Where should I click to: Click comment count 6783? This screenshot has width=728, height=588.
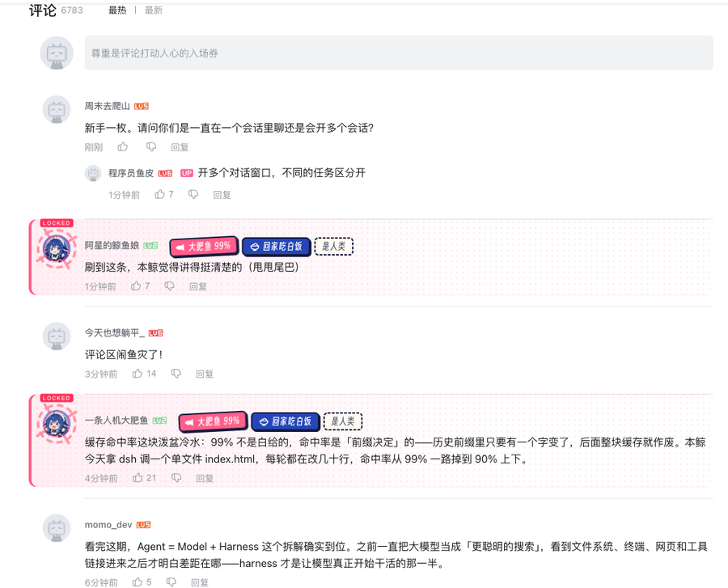click(x=72, y=11)
